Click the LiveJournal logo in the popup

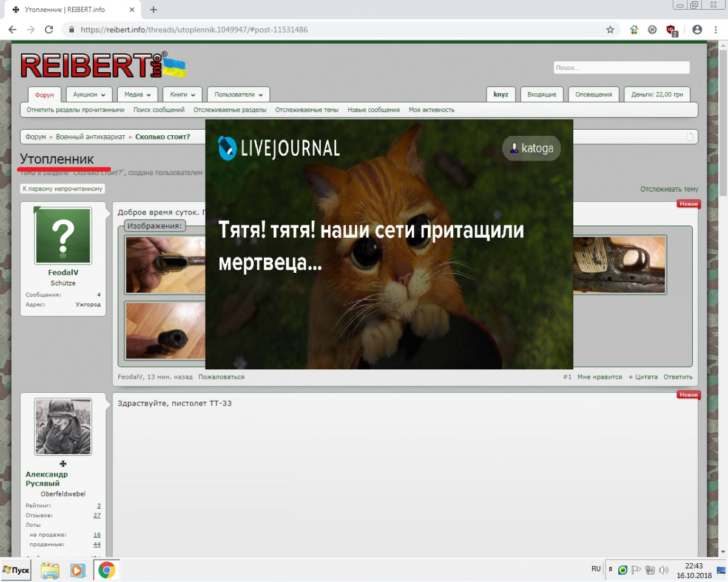(279, 148)
